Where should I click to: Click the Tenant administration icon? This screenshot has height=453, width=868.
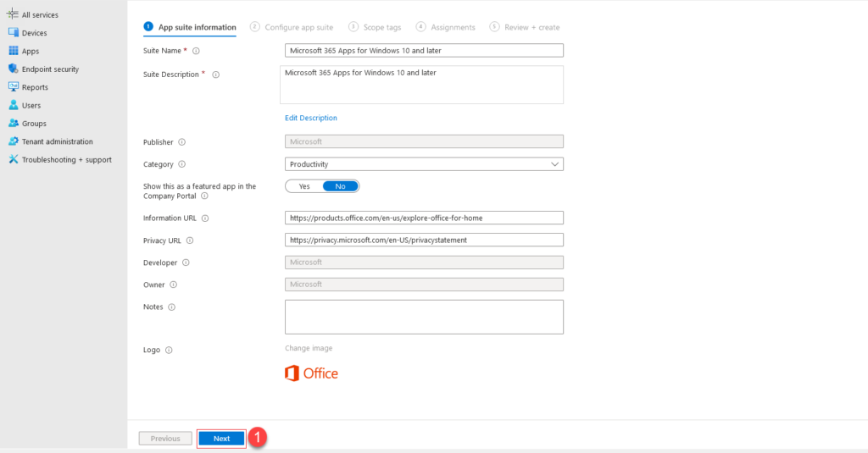pos(14,141)
